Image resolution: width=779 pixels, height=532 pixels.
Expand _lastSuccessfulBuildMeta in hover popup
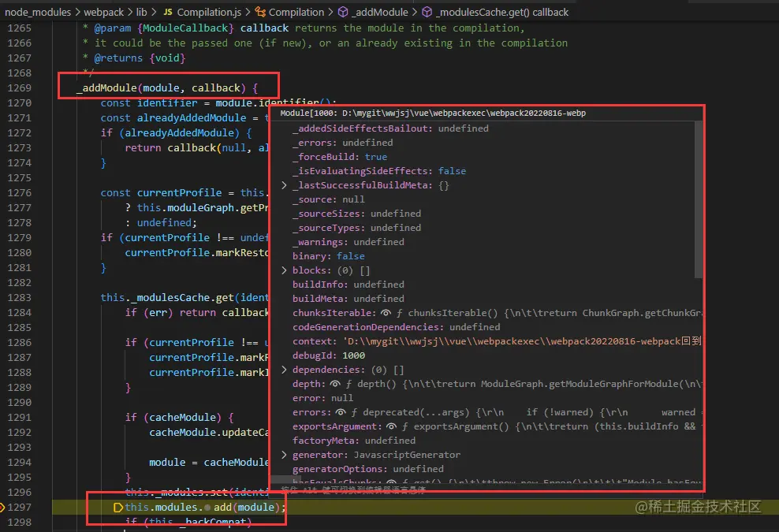(284, 185)
